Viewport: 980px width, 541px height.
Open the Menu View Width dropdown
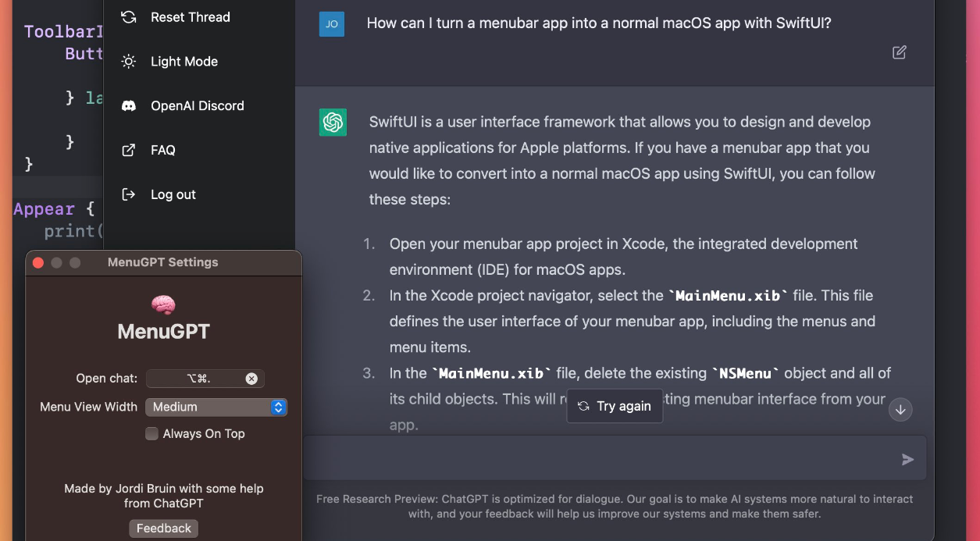pyautogui.click(x=216, y=407)
